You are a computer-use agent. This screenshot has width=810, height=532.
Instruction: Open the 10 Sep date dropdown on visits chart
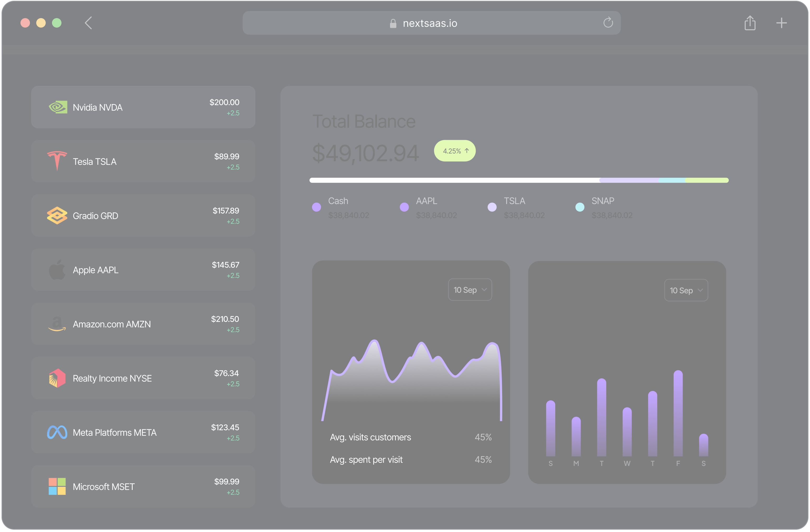click(x=470, y=290)
